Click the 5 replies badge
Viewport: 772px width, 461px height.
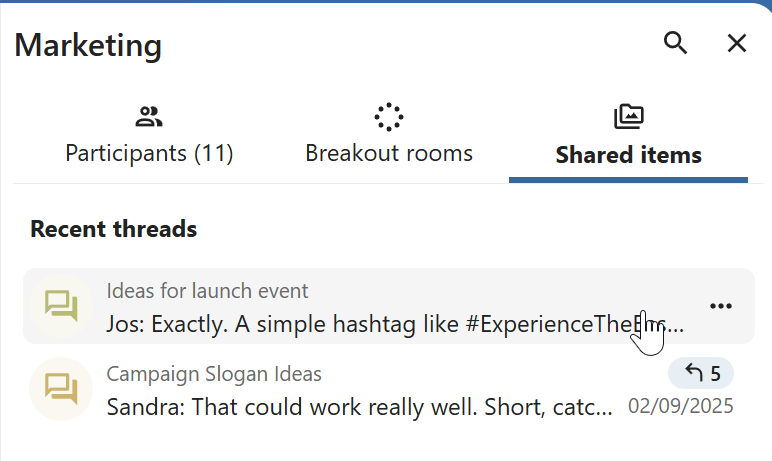pyautogui.click(x=701, y=374)
